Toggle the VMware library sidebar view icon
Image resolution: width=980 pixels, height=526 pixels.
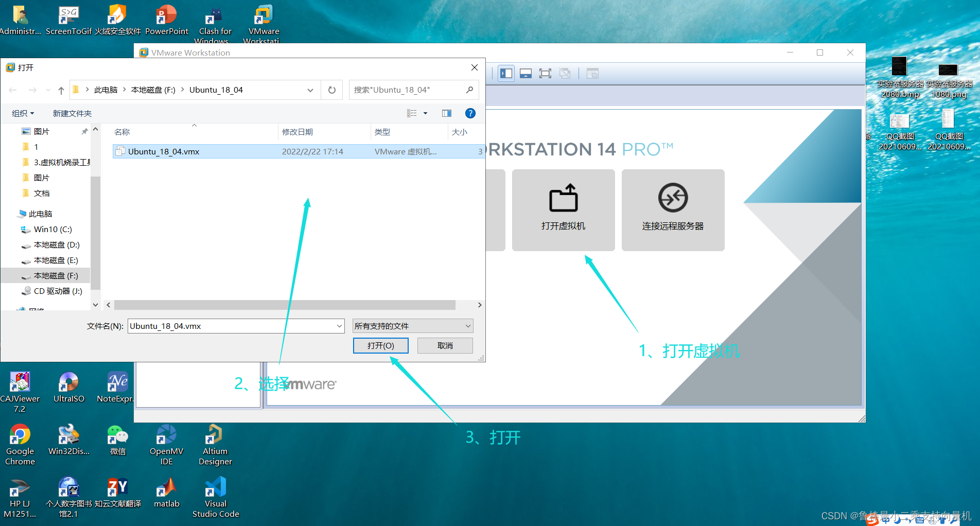click(x=506, y=74)
